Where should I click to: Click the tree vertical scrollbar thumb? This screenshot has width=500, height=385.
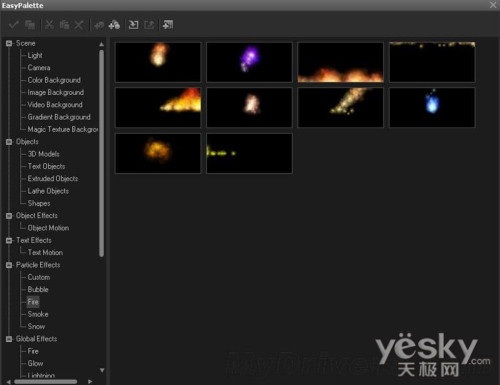point(102,153)
